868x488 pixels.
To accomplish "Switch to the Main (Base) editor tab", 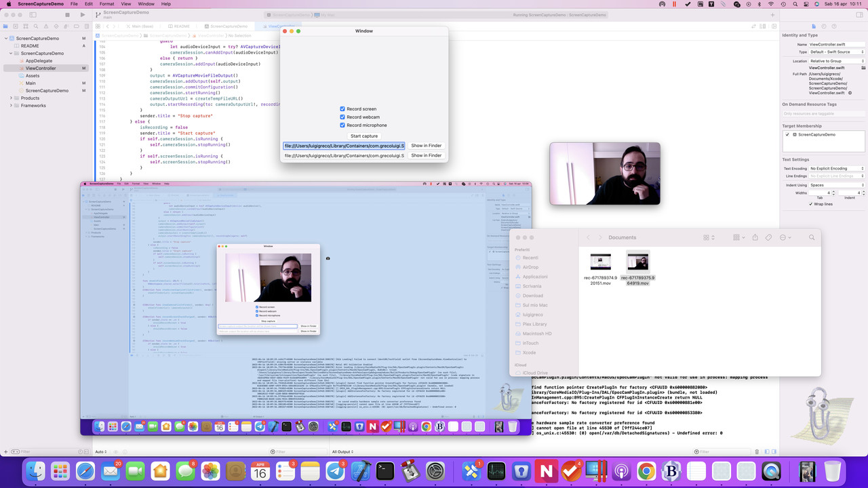I will click(x=141, y=26).
